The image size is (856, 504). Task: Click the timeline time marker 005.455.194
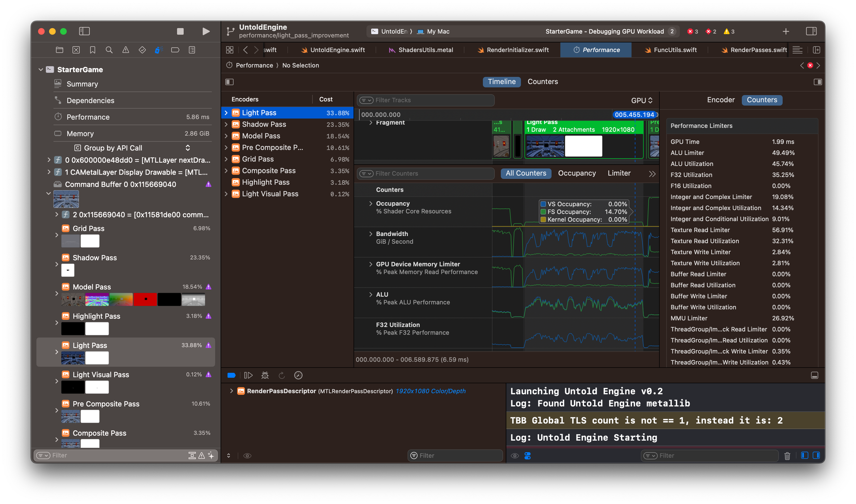tap(634, 115)
